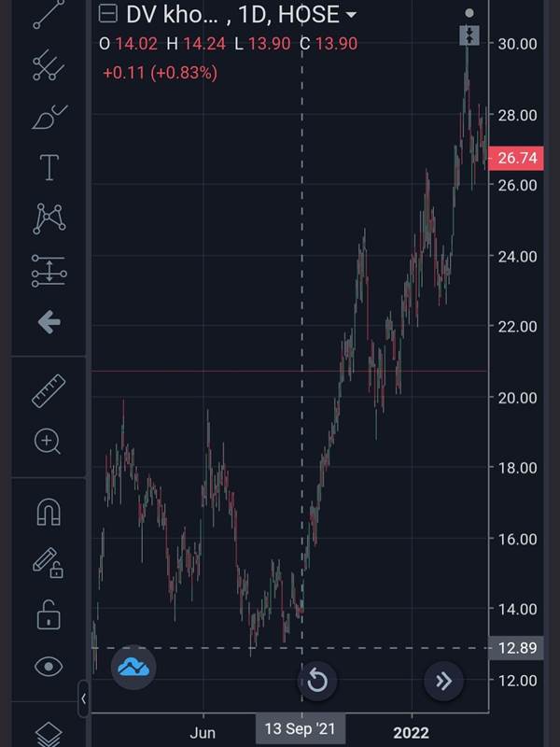Click the 20.00 price axis label

pos(517,398)
